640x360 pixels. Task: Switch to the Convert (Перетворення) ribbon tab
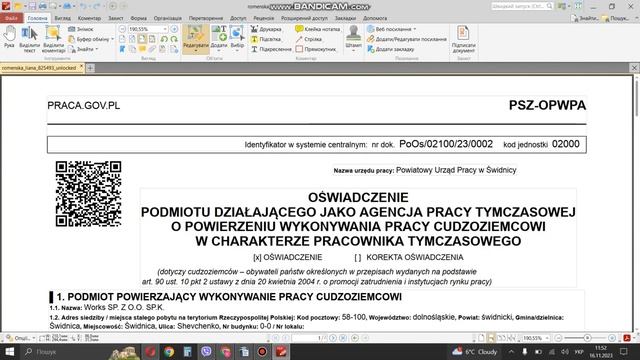[206, 18]
